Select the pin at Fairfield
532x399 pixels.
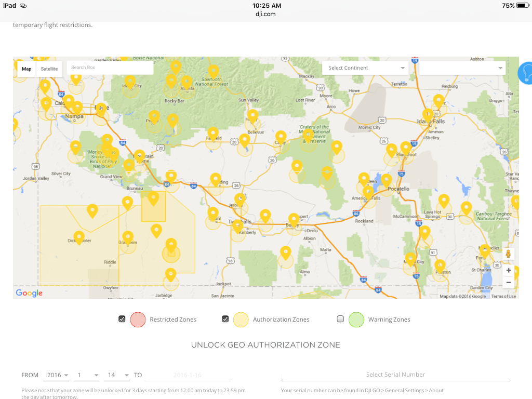[x=212, y=134]
